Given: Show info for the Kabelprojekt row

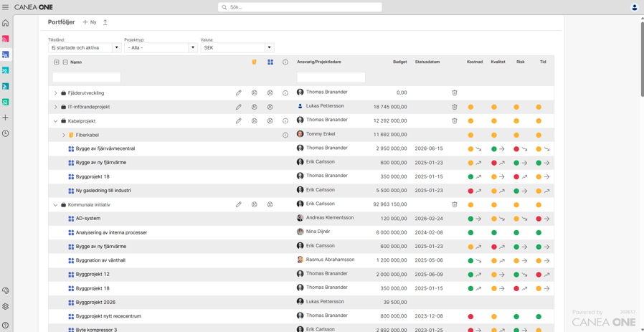Looking at the screenshot, I should click(285, 121).
